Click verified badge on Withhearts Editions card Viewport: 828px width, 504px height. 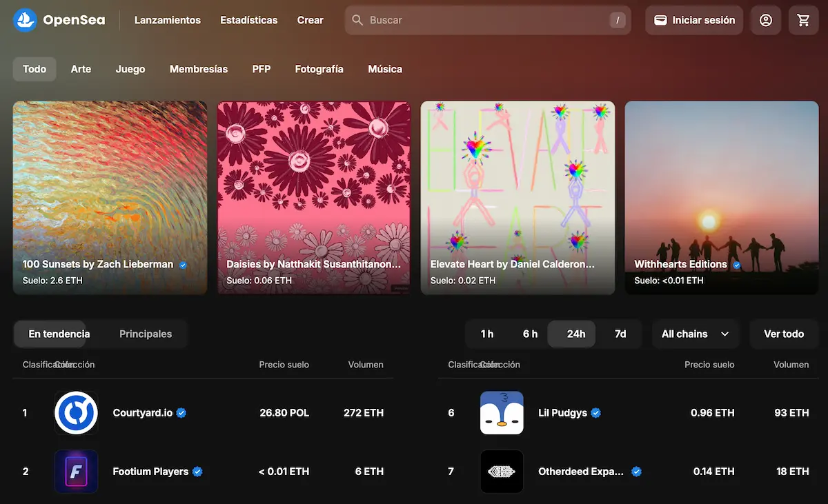click(x=737, y=265)
